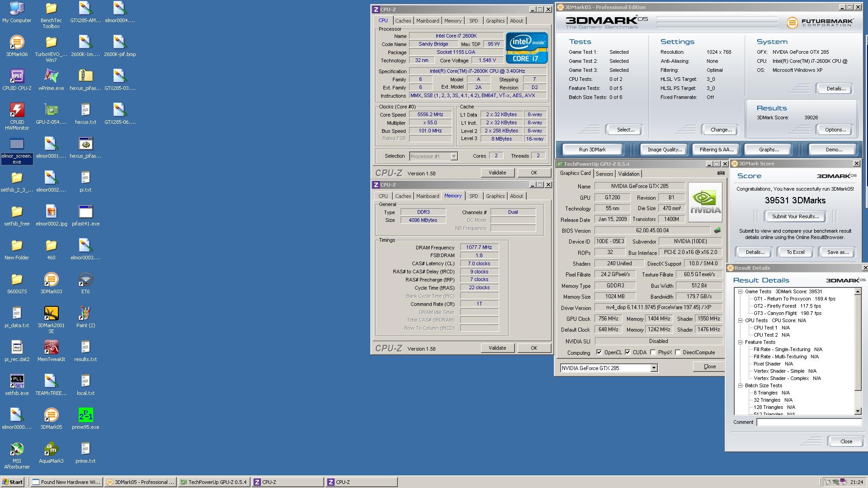Open 3DMark03 desktop shortcut
Screen dimensions: 868x488
51,283
